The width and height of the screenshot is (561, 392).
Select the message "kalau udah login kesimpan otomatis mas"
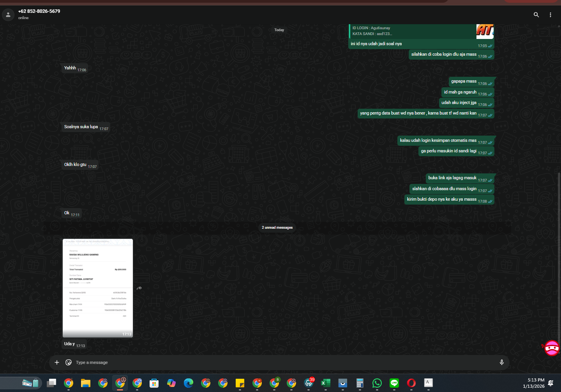pos(446,141)
